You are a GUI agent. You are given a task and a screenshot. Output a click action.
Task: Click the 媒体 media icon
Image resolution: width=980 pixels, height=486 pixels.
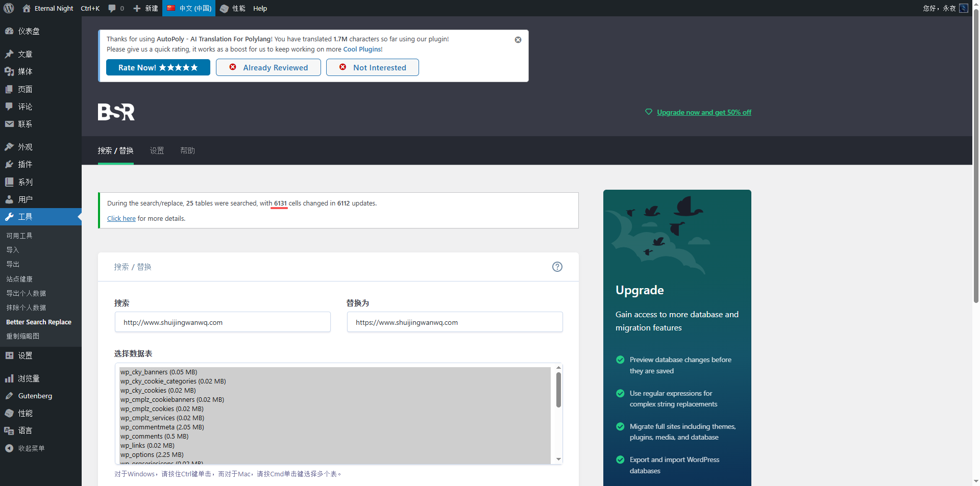(x=9, y=71)
